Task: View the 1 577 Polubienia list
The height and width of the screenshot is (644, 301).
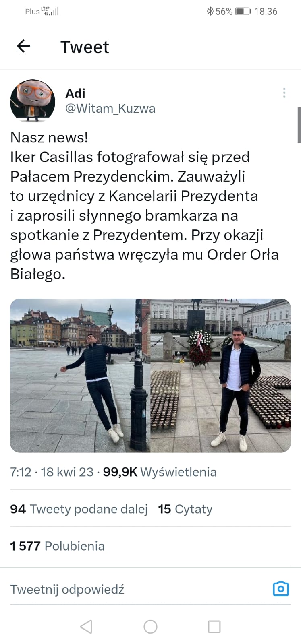Action: pos(57,546)
